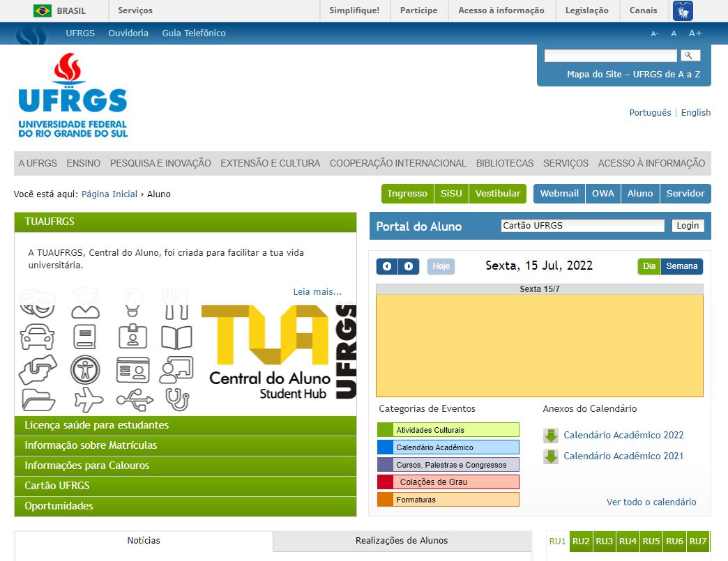Click the search magnifier button

pos(690,56)
